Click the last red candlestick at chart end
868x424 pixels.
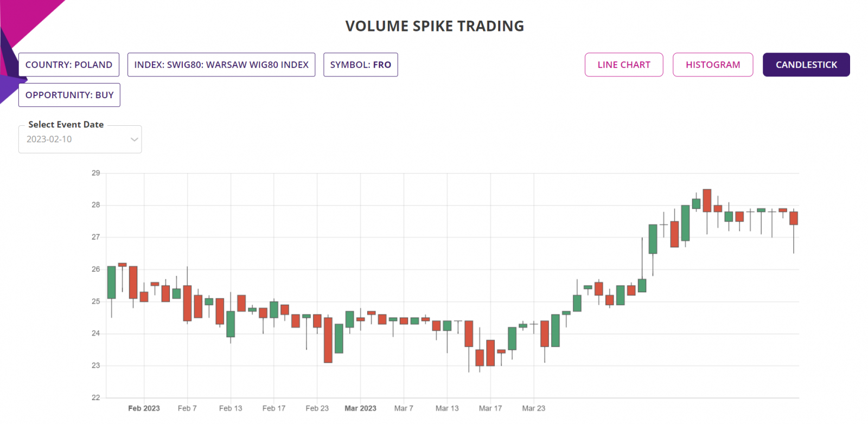(x=794, y=219)
